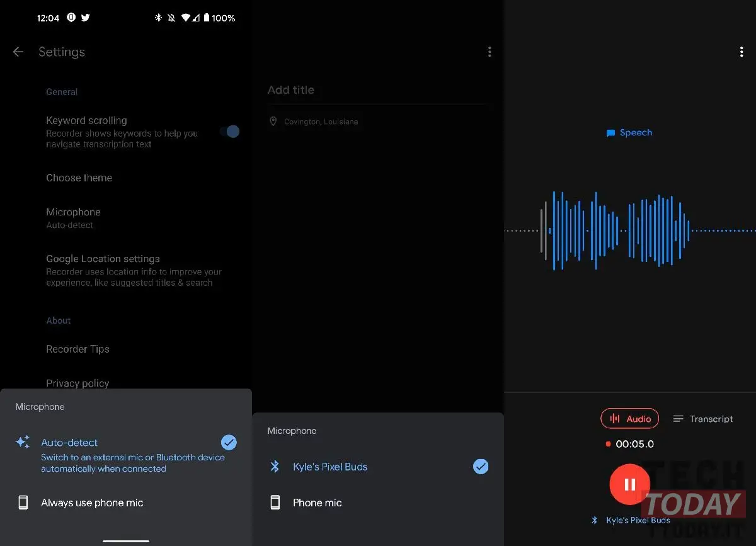Tap the About section header
The width and height of the screenshot is (756, 546).
click(x=59, y=321)
